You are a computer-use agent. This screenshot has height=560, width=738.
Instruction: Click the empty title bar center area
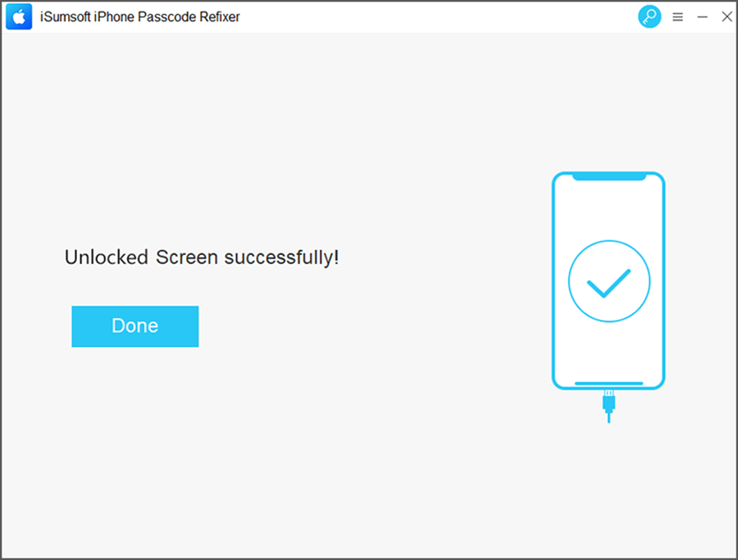[435, 16]
